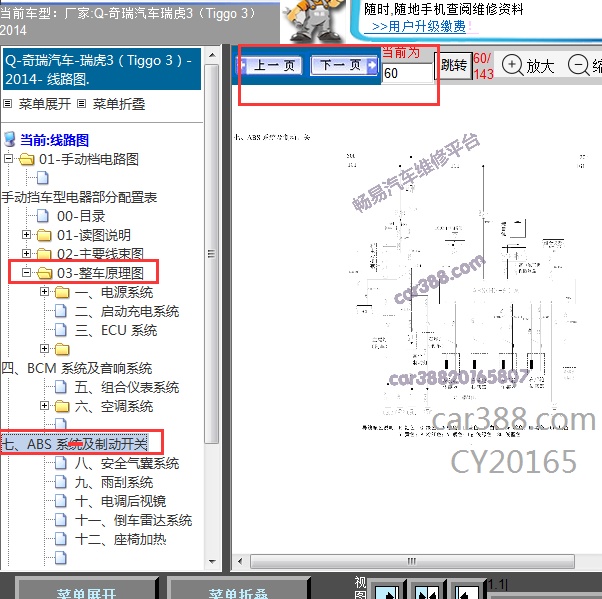
Task: Click the 放大 zoom in label
Action: pos(540,66)
